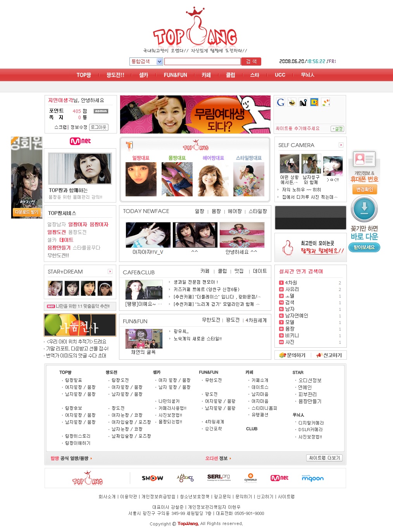Open the UCC menu item
The width and height of the screenshot is (393, 532).
pos(280,75)
